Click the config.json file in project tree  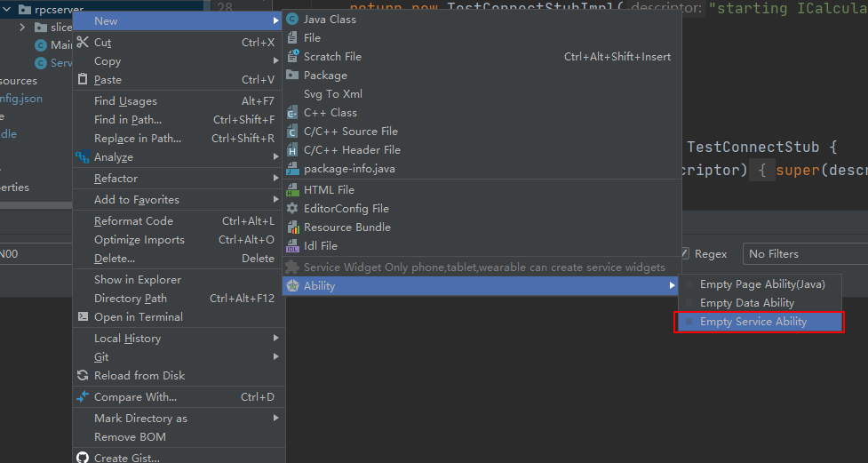21,99
